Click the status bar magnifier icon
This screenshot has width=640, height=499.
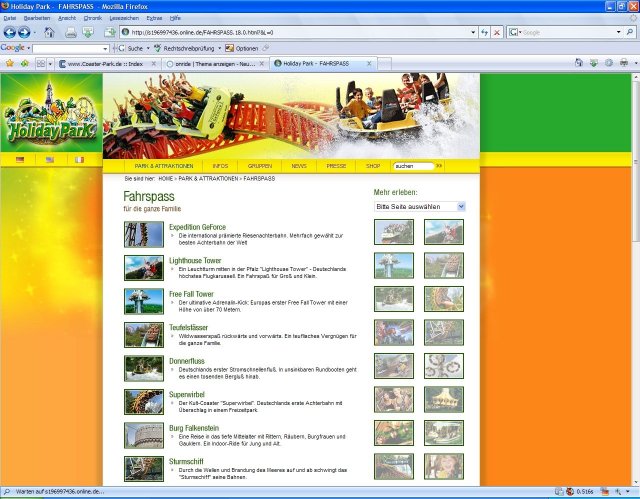tap(7, 492)
